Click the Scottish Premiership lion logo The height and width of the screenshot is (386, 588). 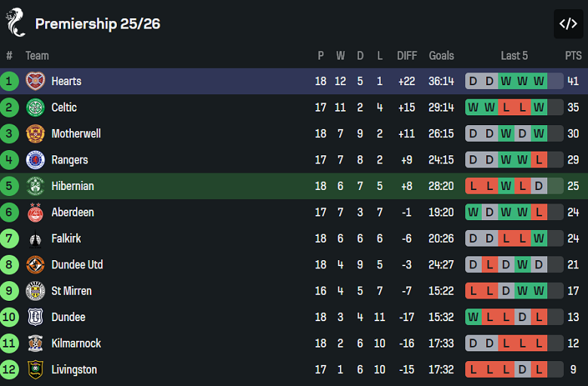[x=16, y=23]
